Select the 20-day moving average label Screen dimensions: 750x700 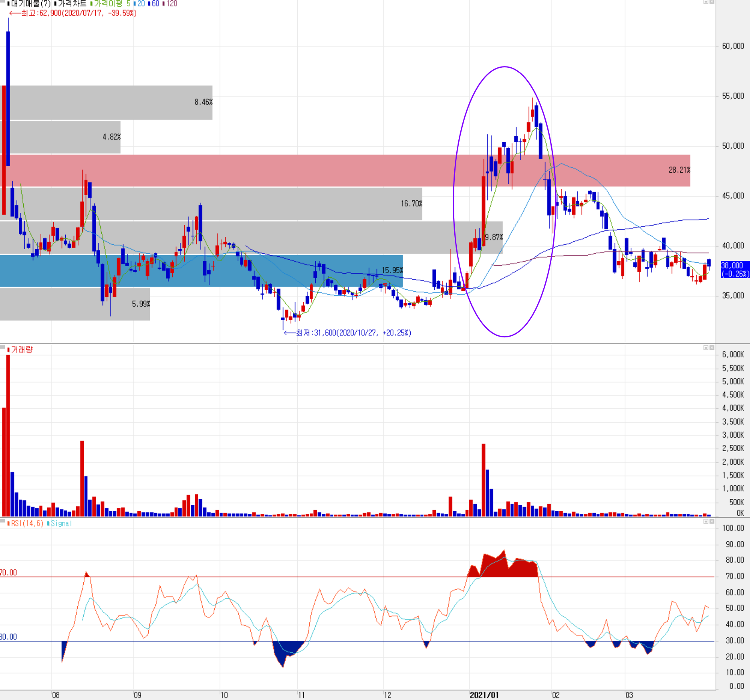[139, 4]
